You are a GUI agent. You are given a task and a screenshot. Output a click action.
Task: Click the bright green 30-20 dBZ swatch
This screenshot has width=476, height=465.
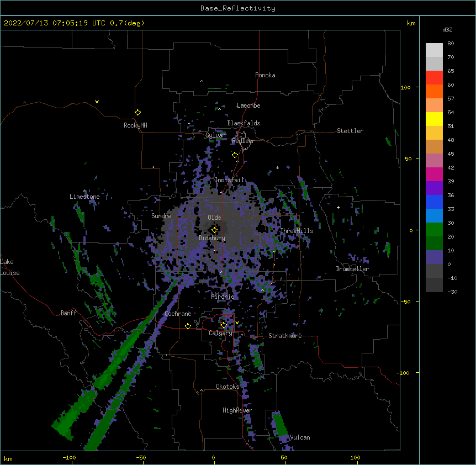click(x=434, y=230)
